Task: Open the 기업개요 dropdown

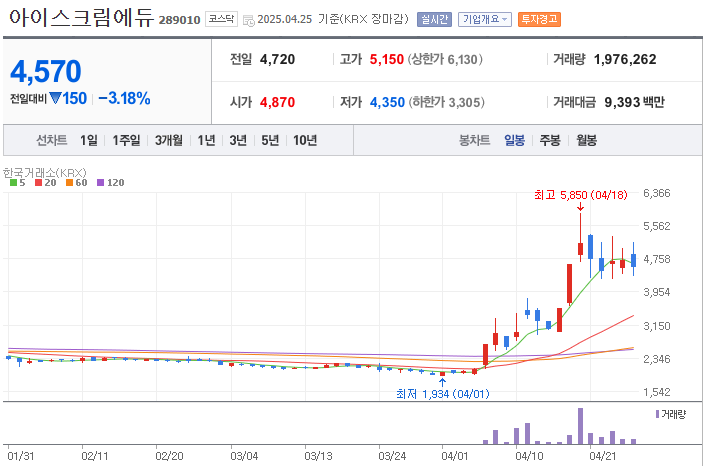Action: (485, 19)
